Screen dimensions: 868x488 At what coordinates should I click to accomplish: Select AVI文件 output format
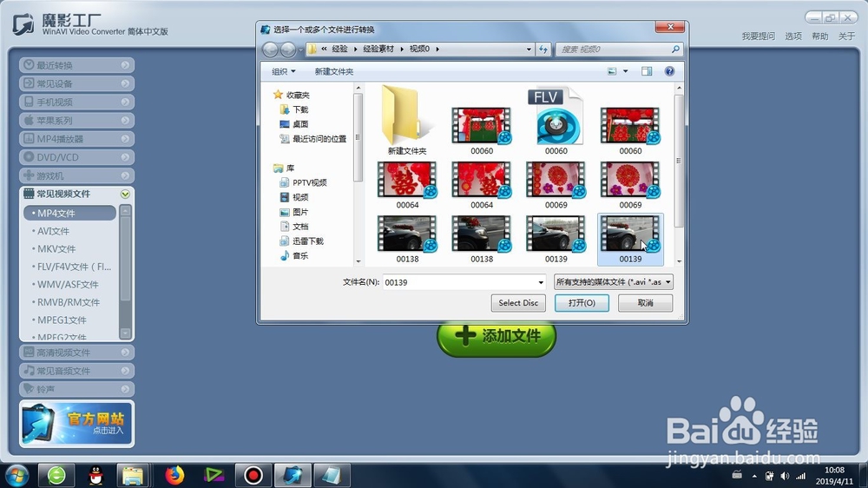[x=53, y=231]
